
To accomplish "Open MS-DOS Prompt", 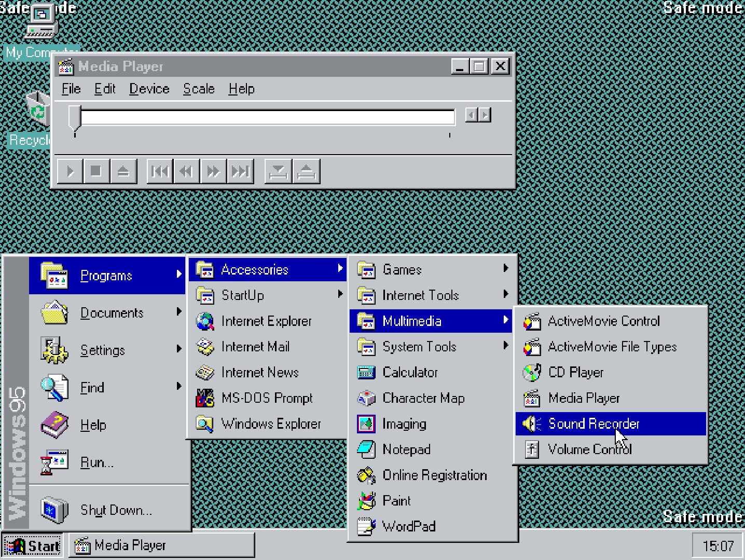I will point(268,398).
